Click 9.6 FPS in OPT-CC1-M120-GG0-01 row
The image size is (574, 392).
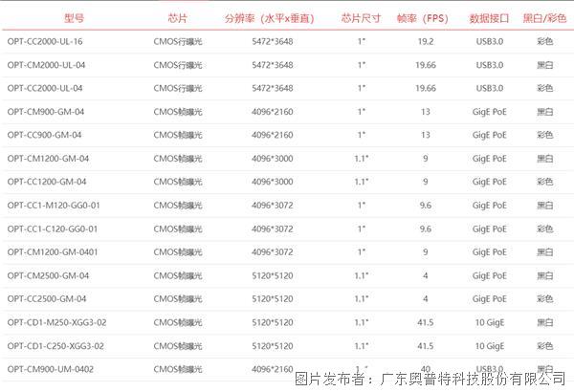(x=426, y=206)
